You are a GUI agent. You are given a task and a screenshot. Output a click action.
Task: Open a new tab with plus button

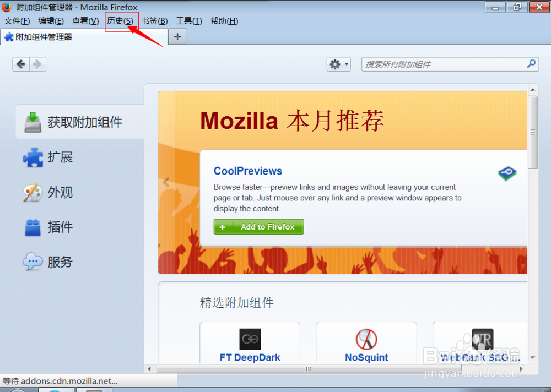[177, 36]
